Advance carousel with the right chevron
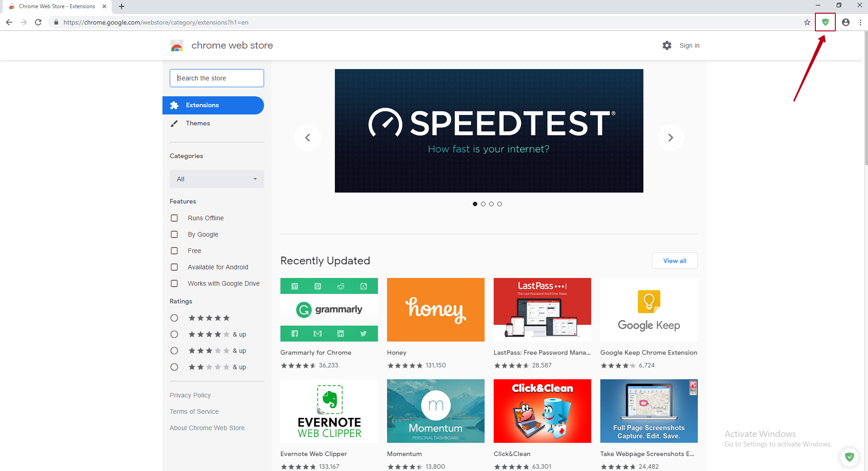Viewport: 868px width, 471px height. [x=670, y=137]
